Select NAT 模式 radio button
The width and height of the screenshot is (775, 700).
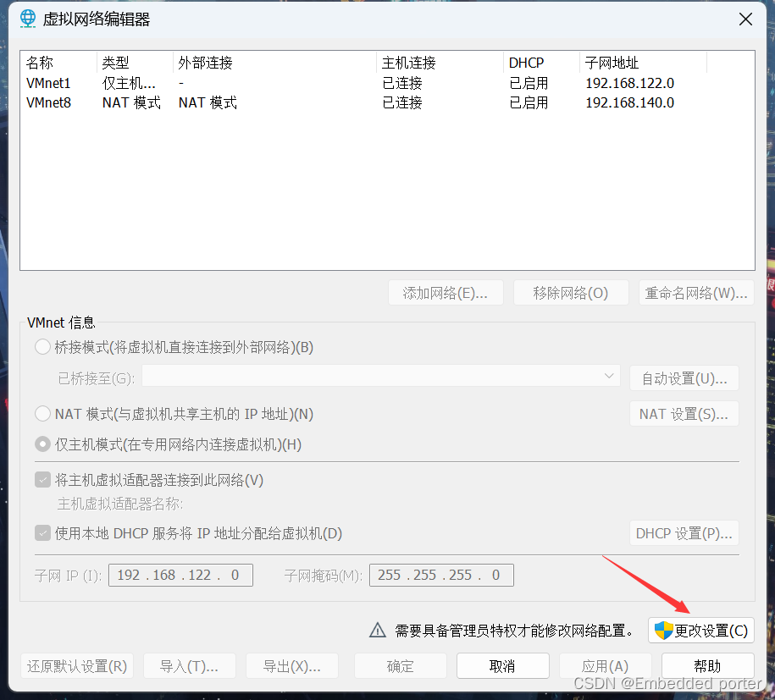click(x=42, y=413)
